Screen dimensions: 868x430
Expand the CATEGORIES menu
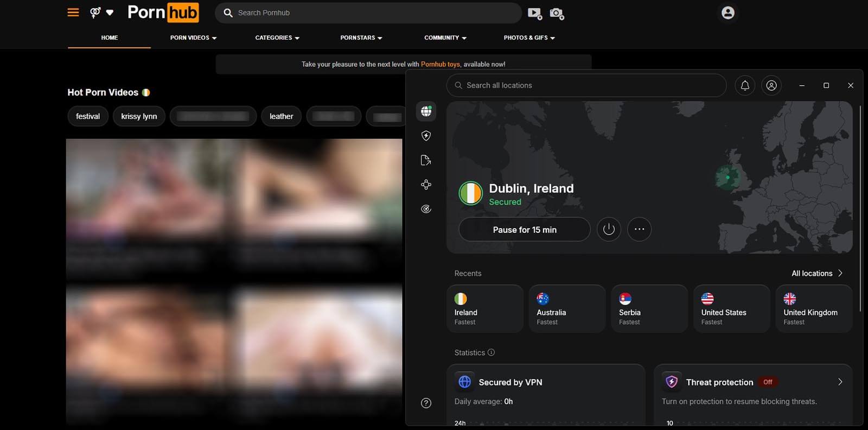pos(277,37)
